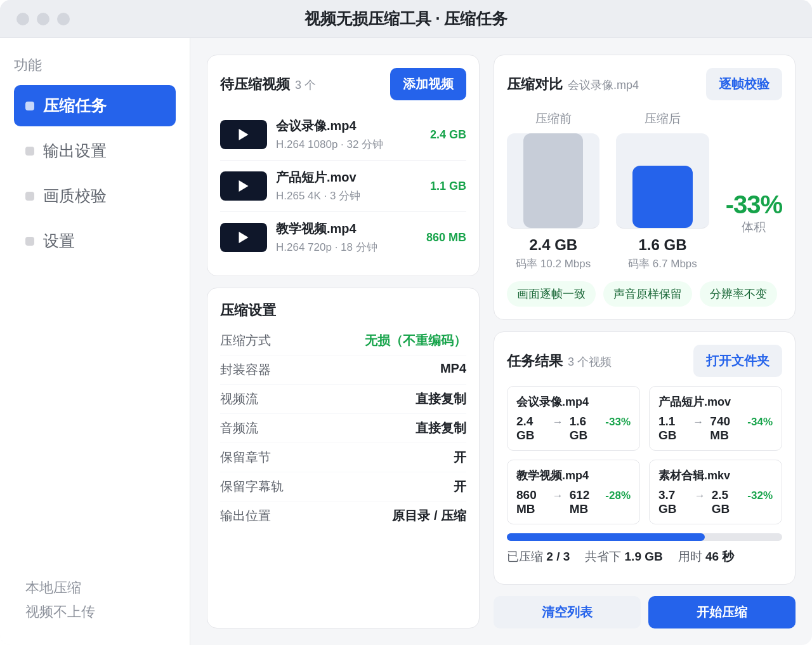
Task: Toggle 保留章节 setting 开
Action: (460, 457)
